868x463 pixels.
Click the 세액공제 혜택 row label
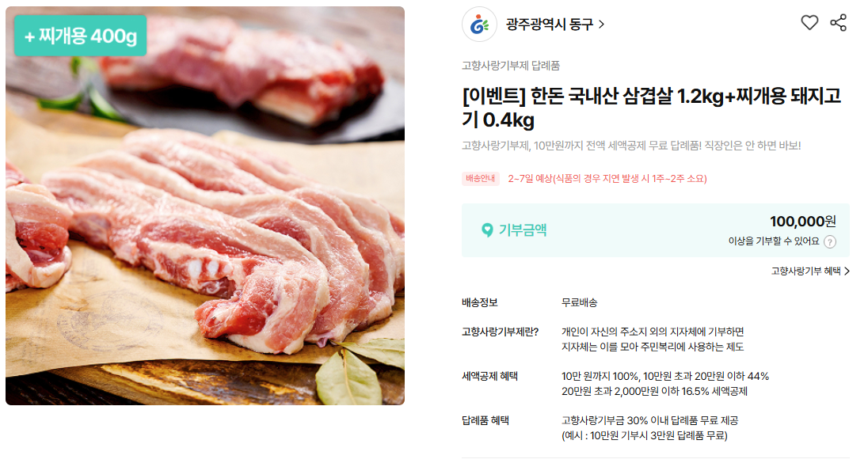[x=490, y=376]
